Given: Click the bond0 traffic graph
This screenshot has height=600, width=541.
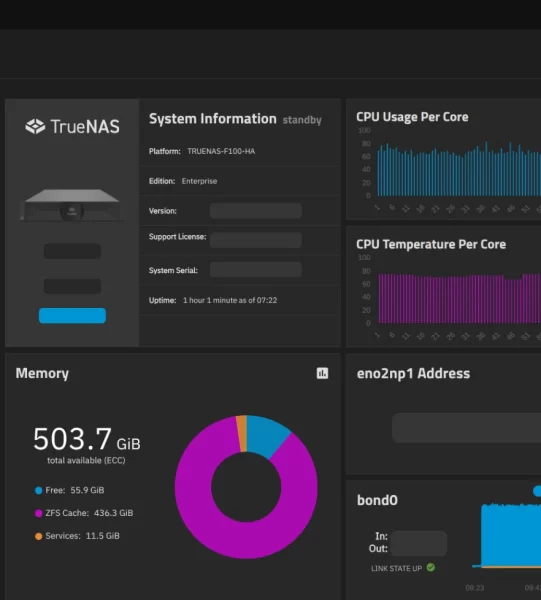Looking at the screenshot, I should 511,536.
